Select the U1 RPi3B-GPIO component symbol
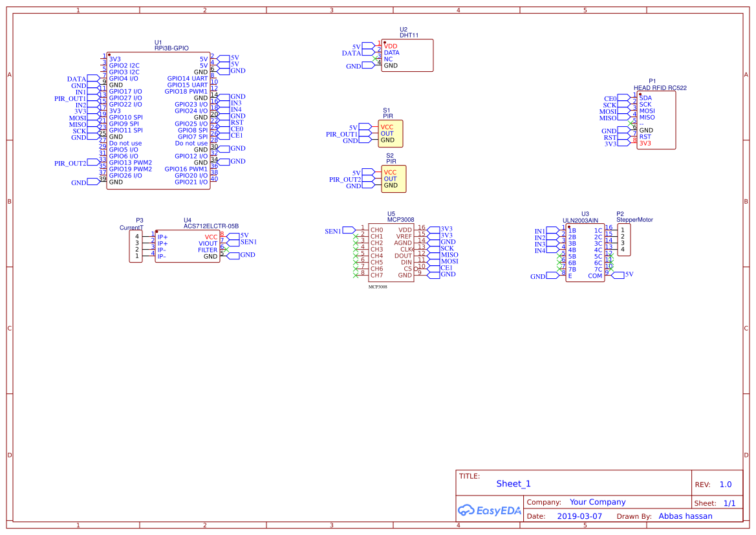 [x=158, y=120]
